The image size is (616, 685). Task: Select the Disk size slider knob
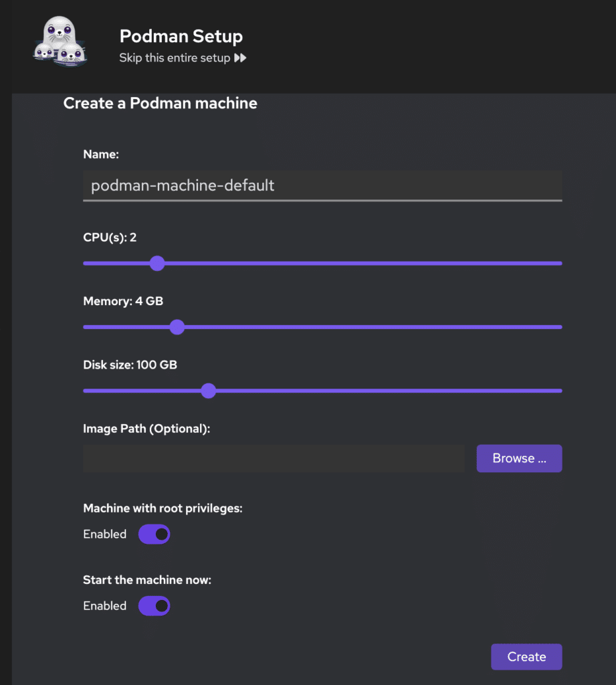(x=208, y=391)
